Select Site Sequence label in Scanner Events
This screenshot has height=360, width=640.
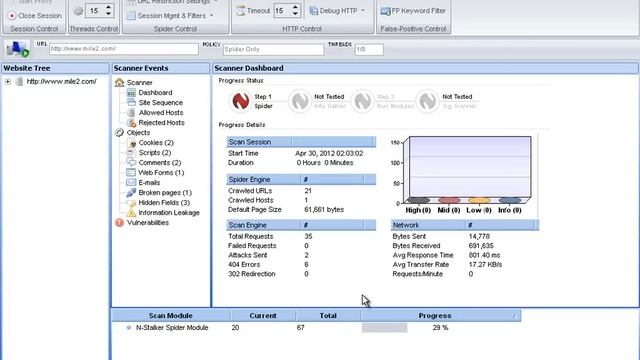tap(160, 102)
